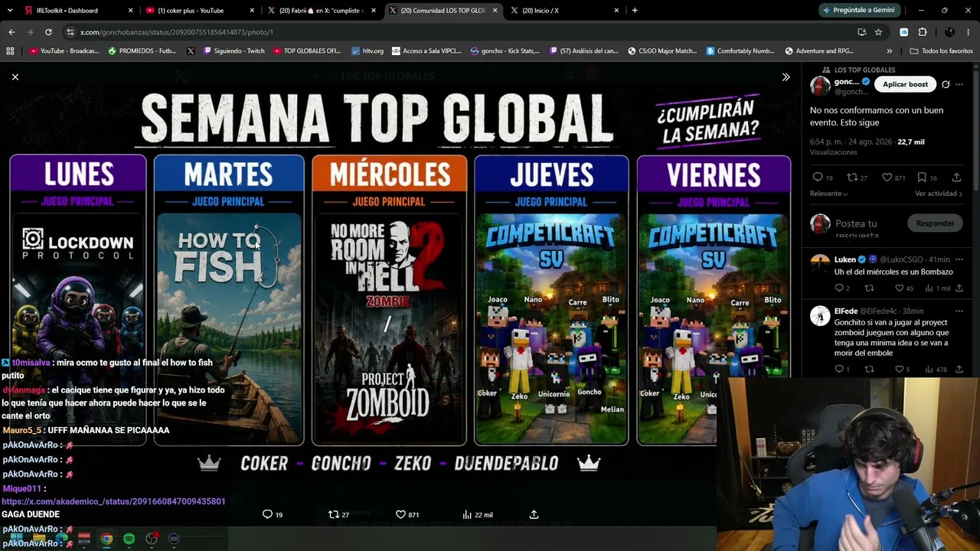Switch to the Fabrii en X tab
Image resolution: width=980 pixels, height=551 pixels.
pyautogui.click(x=321, y=11)
